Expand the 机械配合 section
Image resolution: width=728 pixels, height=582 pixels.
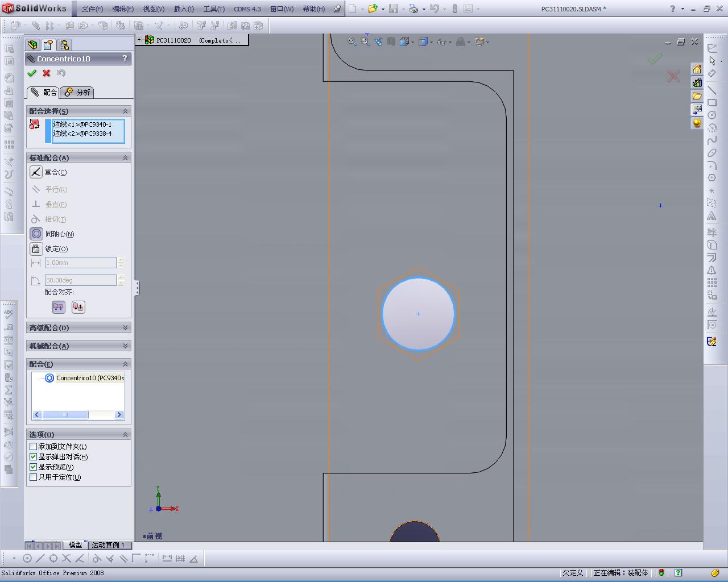(x=126, y=346)
